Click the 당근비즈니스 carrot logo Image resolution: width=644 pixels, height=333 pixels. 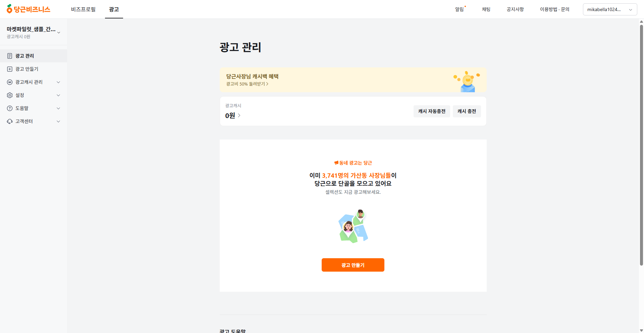pyautogui.click(x=29, y=9)
